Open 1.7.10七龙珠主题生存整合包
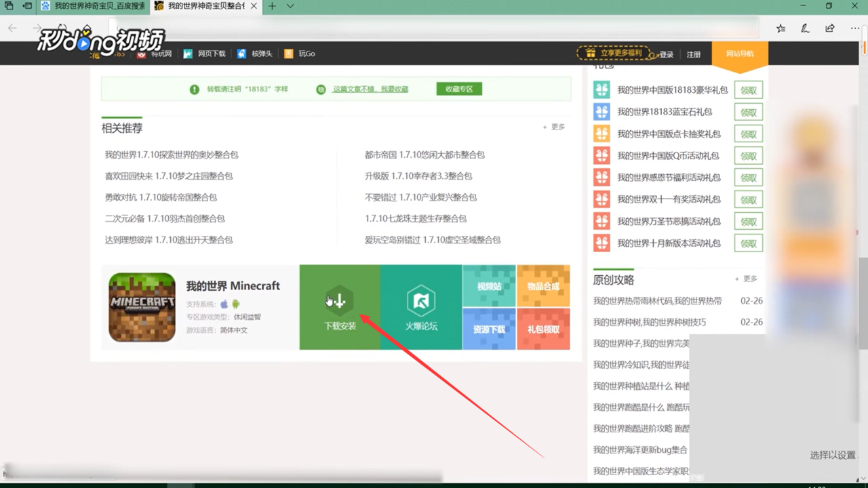 pos(416,218)
